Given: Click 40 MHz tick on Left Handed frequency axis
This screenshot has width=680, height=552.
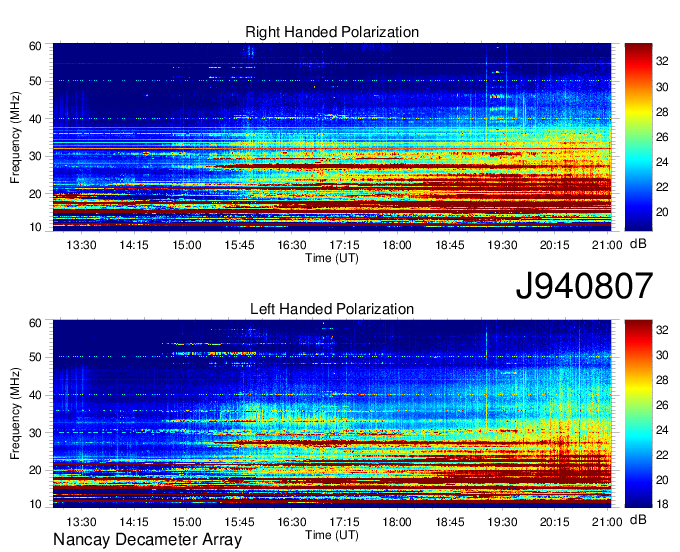Looking at the screenshot, I should point(35,395).
